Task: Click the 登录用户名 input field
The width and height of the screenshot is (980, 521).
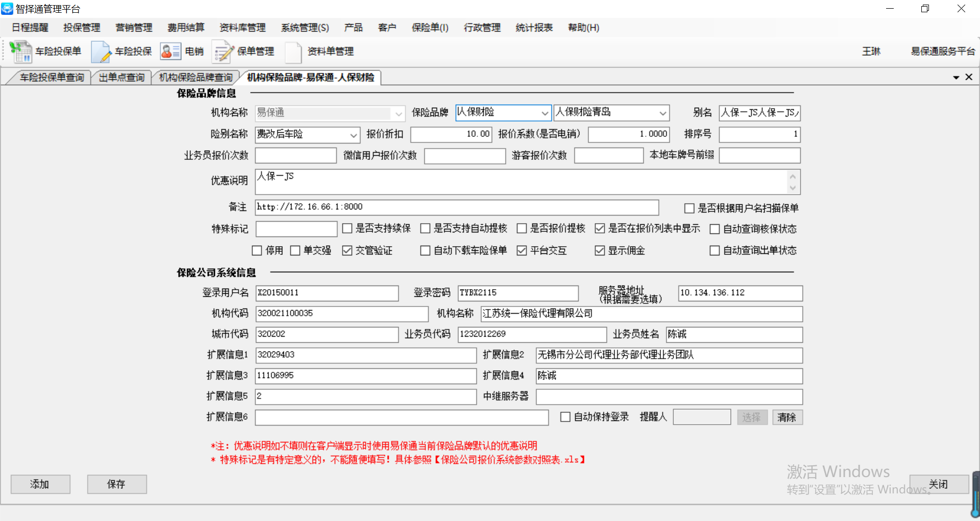Action: (x=327, y=293)
